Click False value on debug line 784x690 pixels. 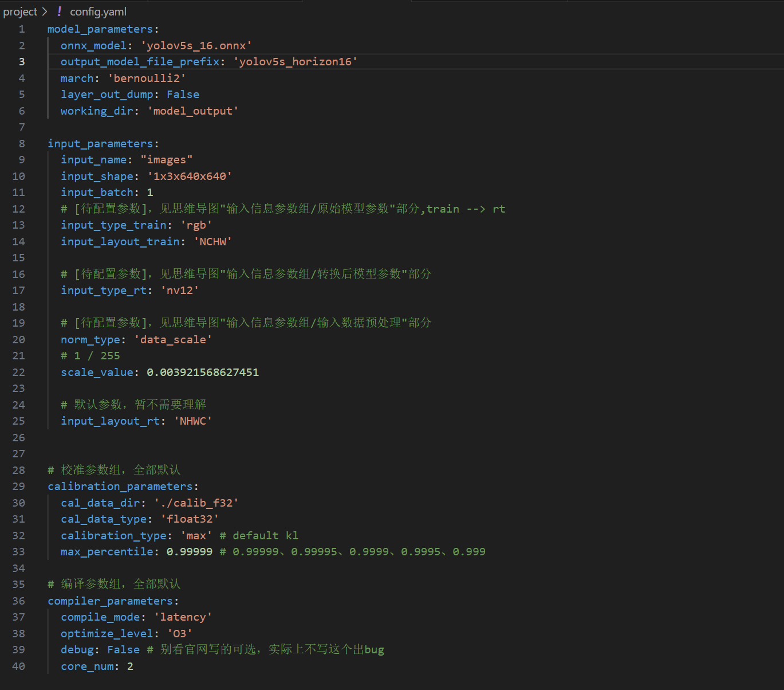pos(123,650)
